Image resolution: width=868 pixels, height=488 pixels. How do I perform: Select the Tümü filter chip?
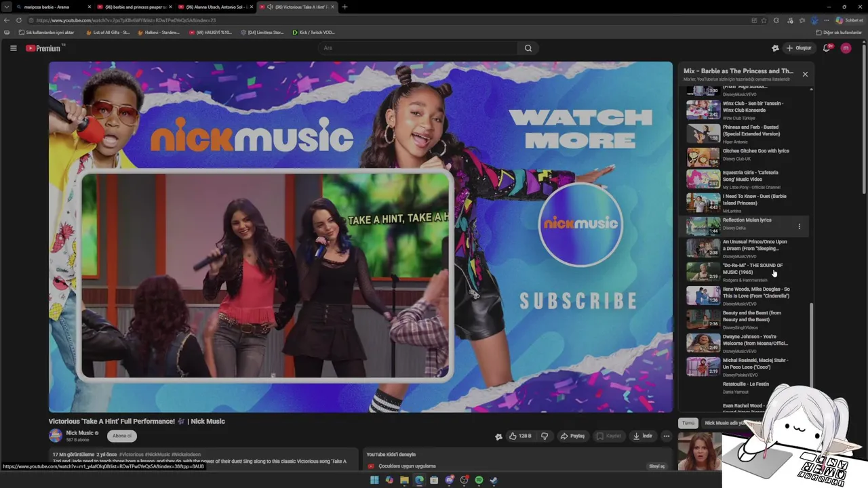click(x=688, y=423)
